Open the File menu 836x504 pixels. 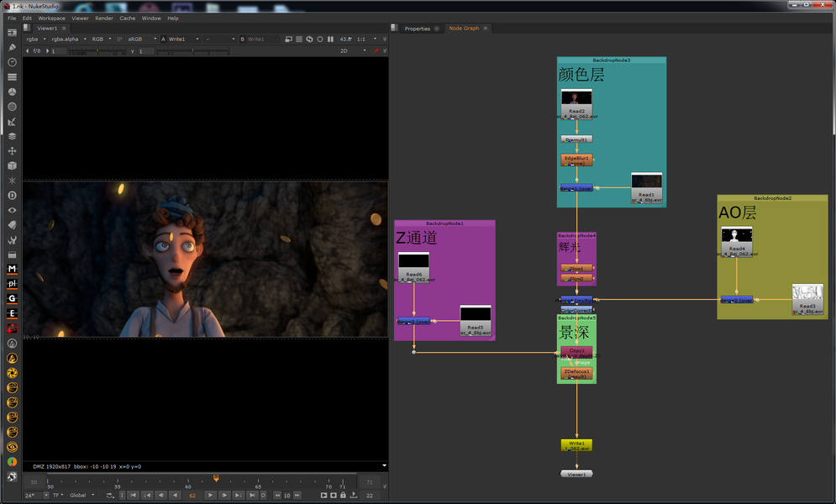[12, 18]
